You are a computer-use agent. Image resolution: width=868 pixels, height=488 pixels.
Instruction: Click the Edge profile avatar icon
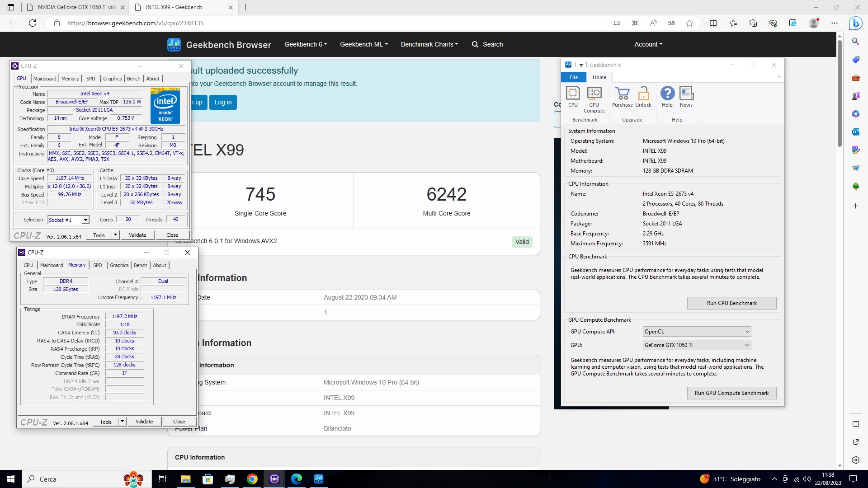point(814,23)
